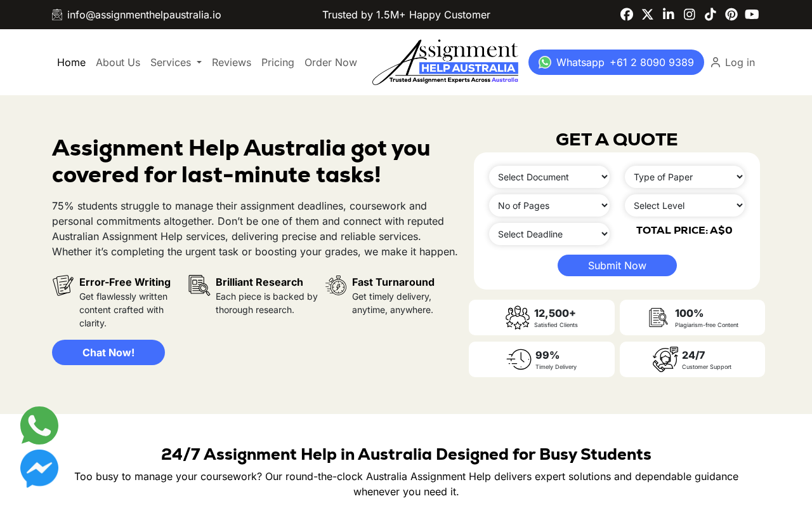Select Order Now in the navigation

coord(331,62)
